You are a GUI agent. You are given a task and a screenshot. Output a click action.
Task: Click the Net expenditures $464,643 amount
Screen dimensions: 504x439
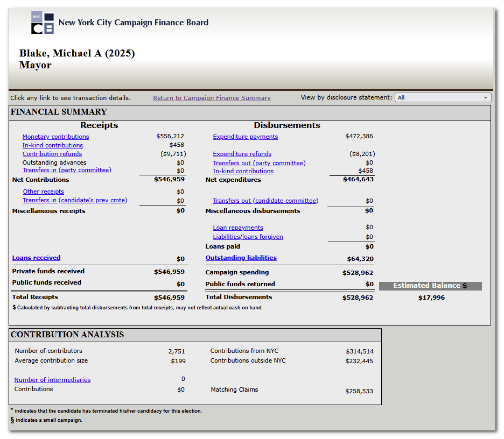[358, 179]
